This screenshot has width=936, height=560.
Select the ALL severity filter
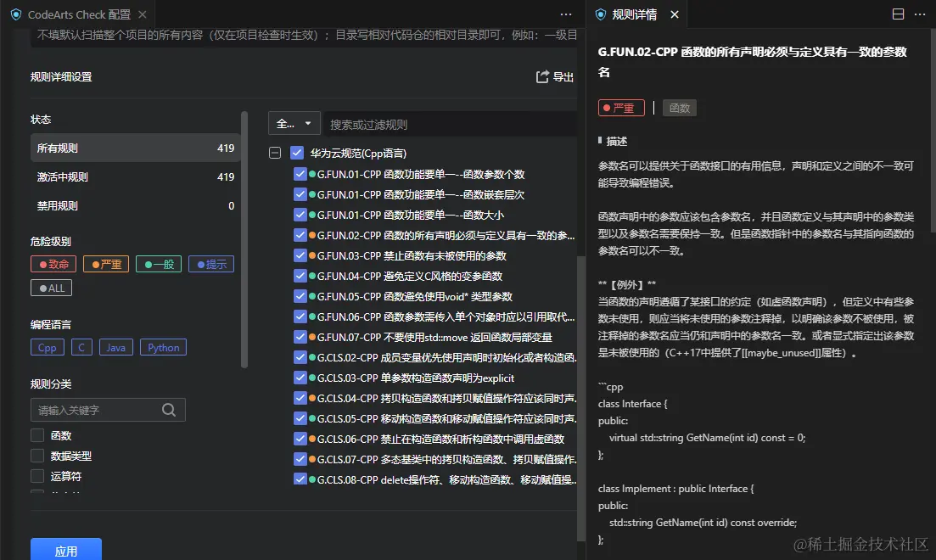[51, 288]
